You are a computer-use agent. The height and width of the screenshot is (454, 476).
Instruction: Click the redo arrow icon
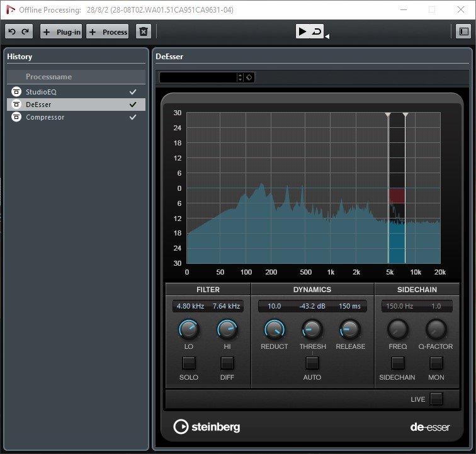pos(25,31)
